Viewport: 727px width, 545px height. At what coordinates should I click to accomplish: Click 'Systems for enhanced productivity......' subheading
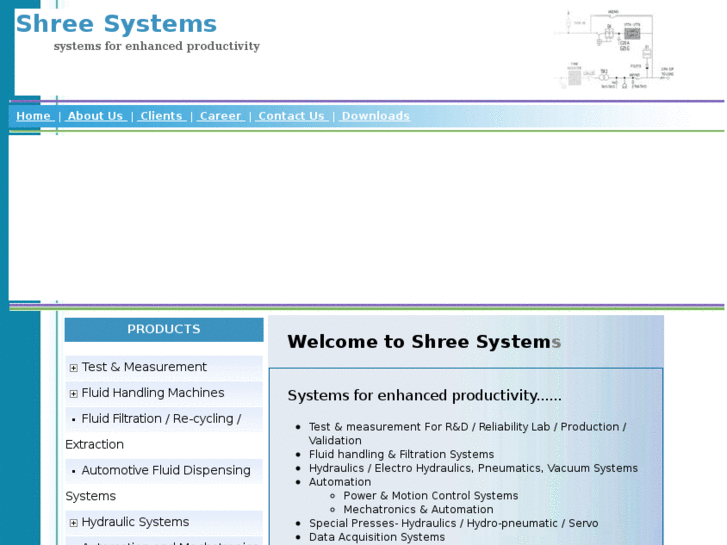coord(424,396)
